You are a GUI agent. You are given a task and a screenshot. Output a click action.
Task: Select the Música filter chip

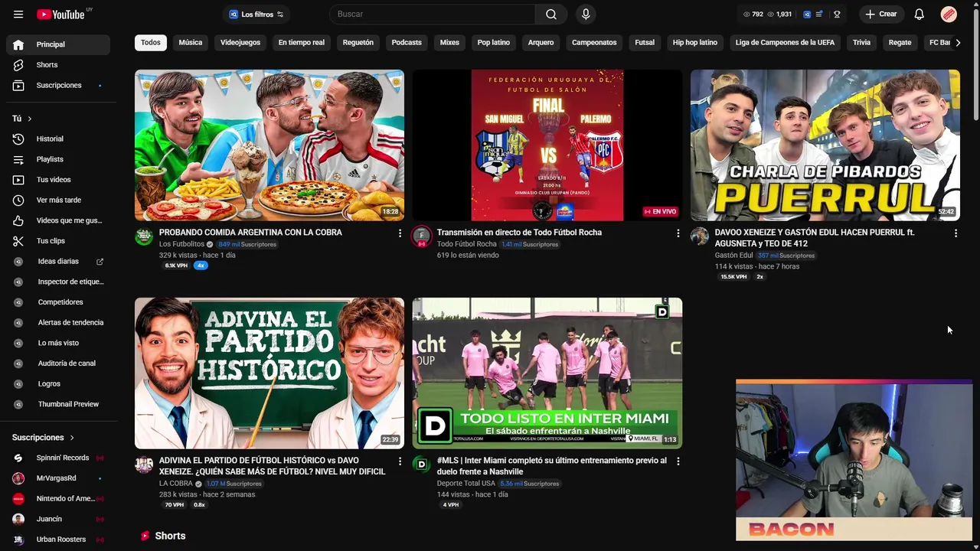tap(191, 43)
